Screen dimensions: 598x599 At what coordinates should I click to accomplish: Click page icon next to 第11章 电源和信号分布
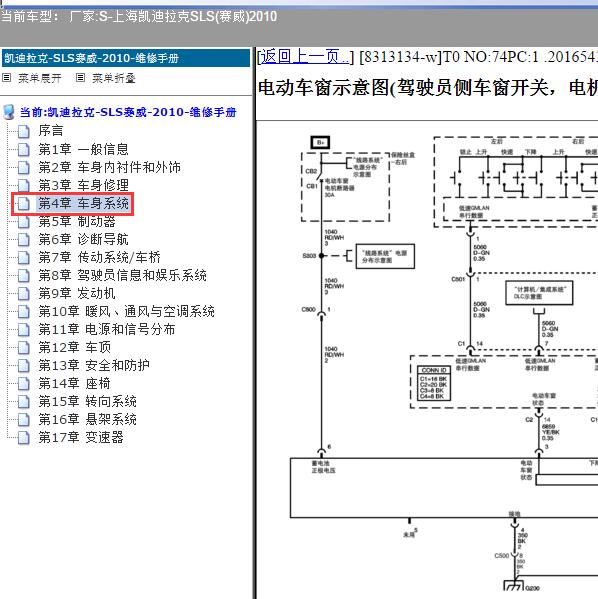click(x=24, y=329)
